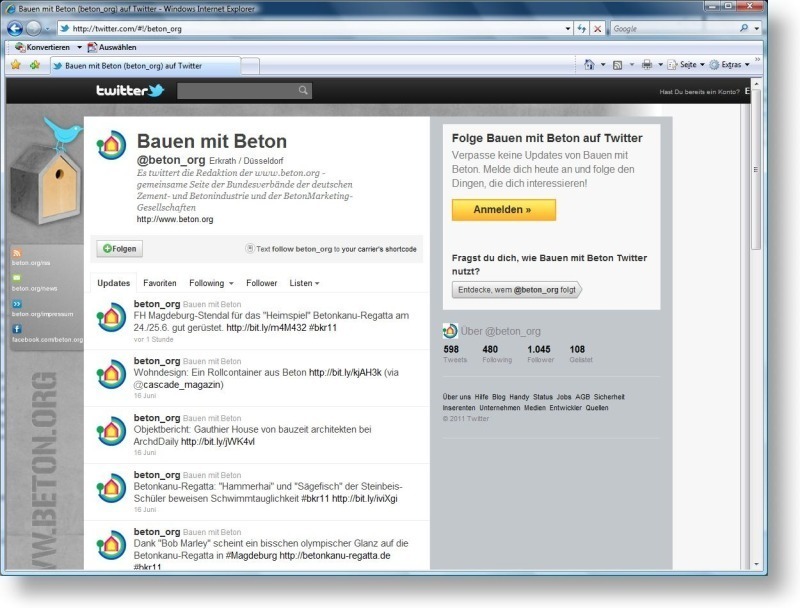This screenshot has width=800, height=608.
Task: Click the Extras gear icon
Action: click(714, 64)
